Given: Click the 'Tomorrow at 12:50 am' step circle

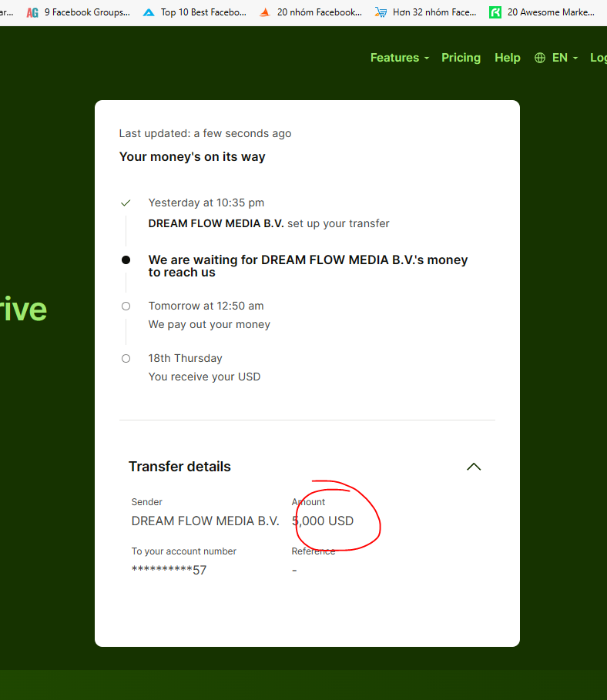Looking at the screenshot, I should 126,306.
